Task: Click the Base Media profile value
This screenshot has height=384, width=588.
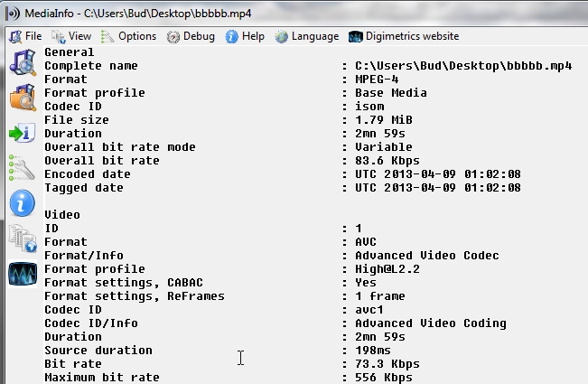Action: (x=391, y=93)
